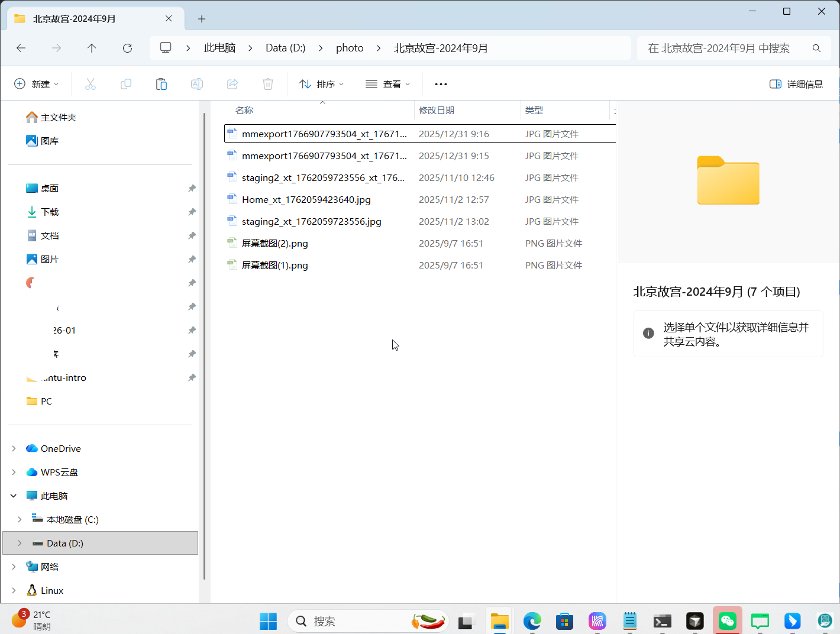This screenshot has width=840, height=634.
Task: Click the photo breadcrumb in the address bar
Action: pos(350,48)
